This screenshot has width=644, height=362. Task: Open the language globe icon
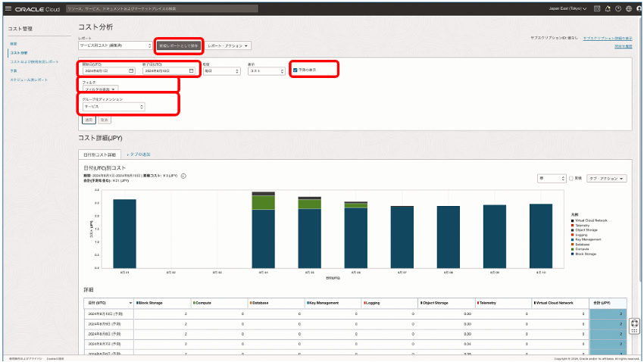click(628, 8)
